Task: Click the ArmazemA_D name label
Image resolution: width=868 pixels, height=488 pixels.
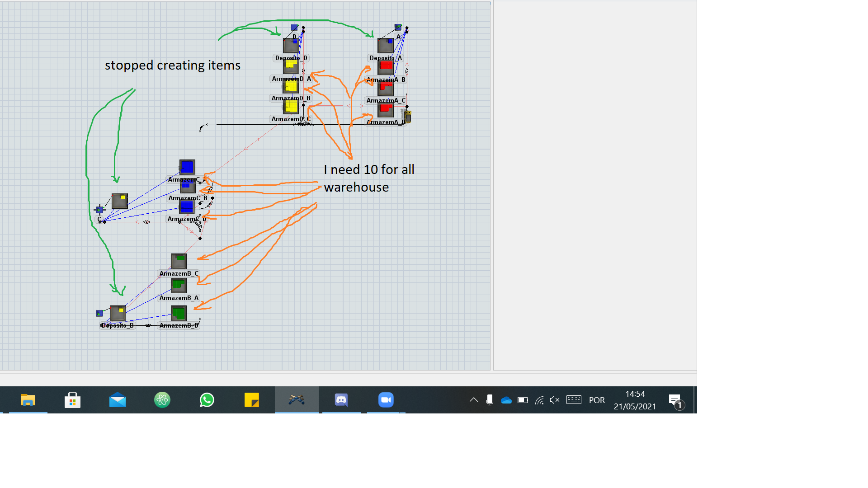Action: [386, 122]
